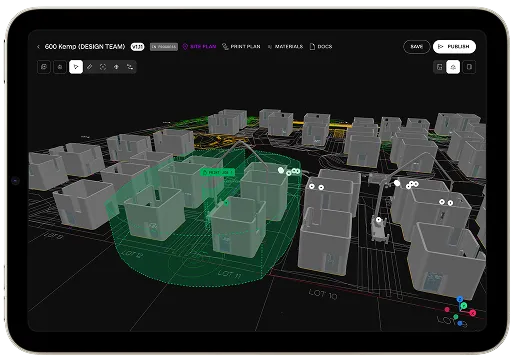Click the white marker on the printer robot base
The width and height of the screenshot is (515, 362).
pyautogui.click(x=378, y=220)
